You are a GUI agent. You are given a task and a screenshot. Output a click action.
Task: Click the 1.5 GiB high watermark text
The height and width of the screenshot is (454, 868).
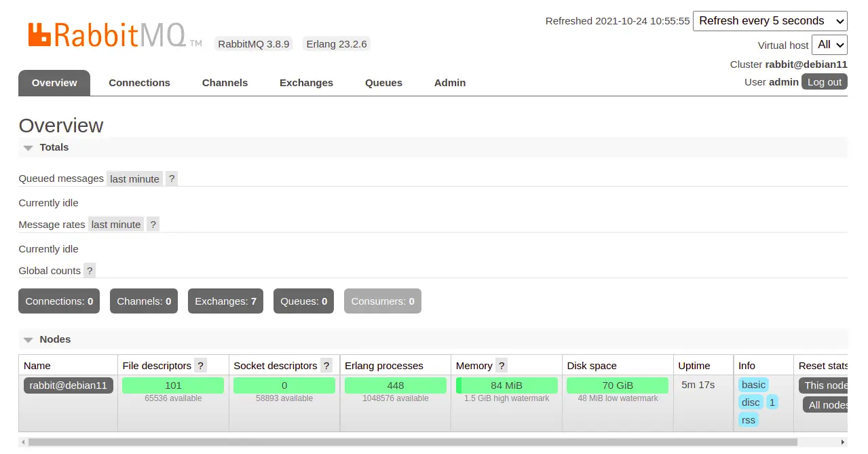click(x=507, y=398)
